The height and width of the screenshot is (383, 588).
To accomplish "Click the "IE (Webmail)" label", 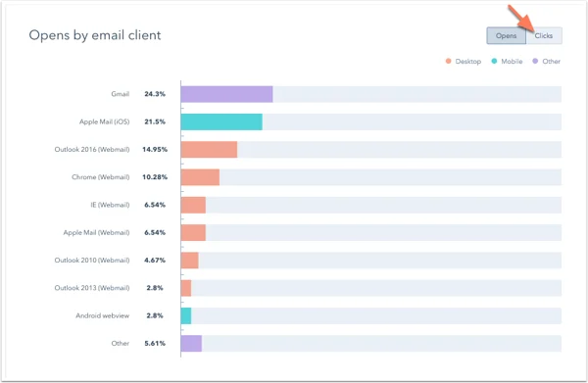I will pos(110,205).
